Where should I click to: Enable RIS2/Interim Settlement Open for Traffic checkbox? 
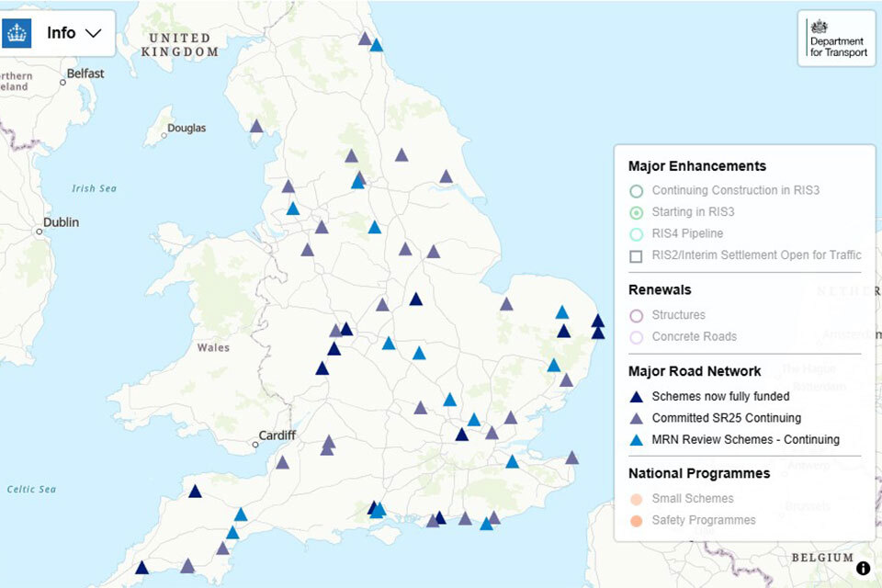tap(636, 256)
